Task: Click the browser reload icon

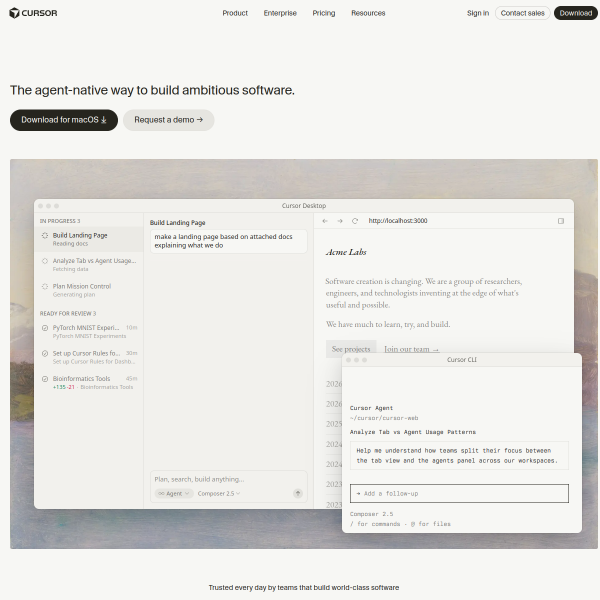Action: pyautogui.click(x=355, y=221)
